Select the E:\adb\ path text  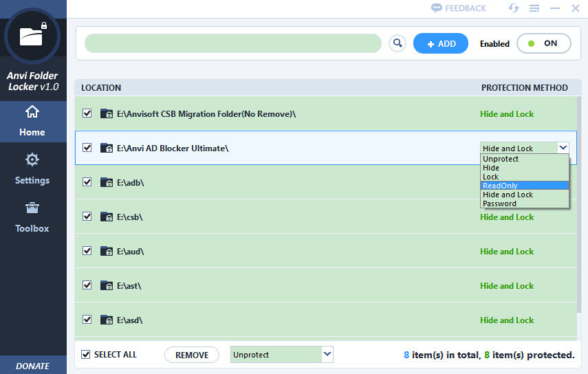pyautogui.click(x=131, y=183)
